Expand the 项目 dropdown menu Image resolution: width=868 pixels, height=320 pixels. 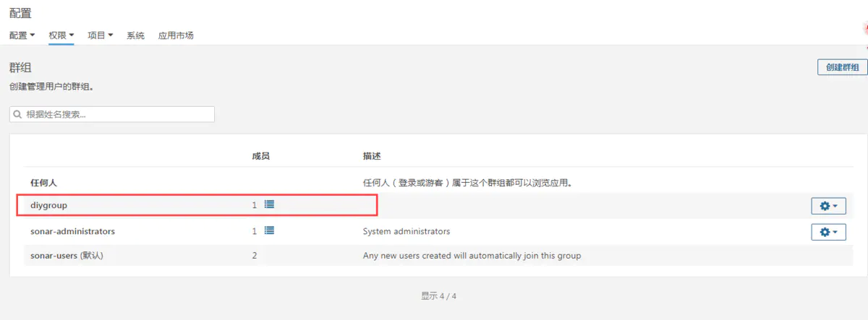coord(101,35)
